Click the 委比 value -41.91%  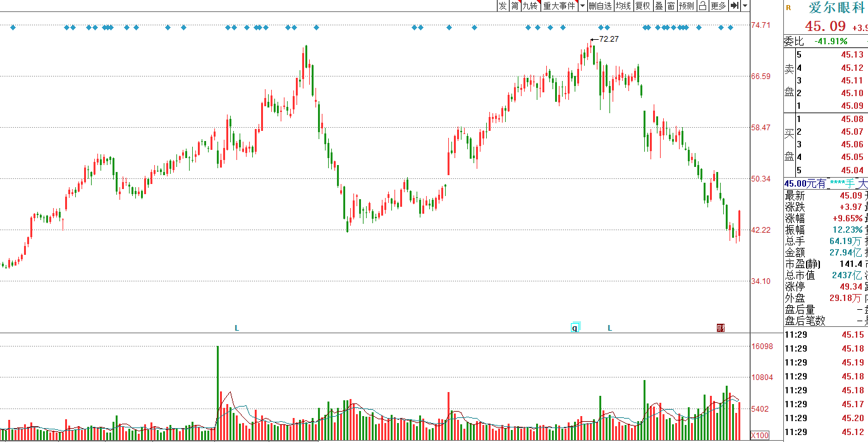pyautogui.click(x=829, y=41)
